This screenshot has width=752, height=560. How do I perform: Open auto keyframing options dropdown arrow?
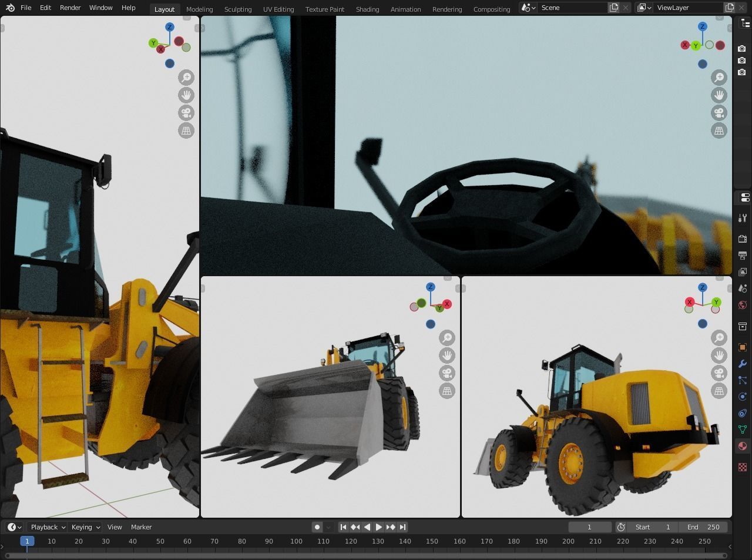328,527
